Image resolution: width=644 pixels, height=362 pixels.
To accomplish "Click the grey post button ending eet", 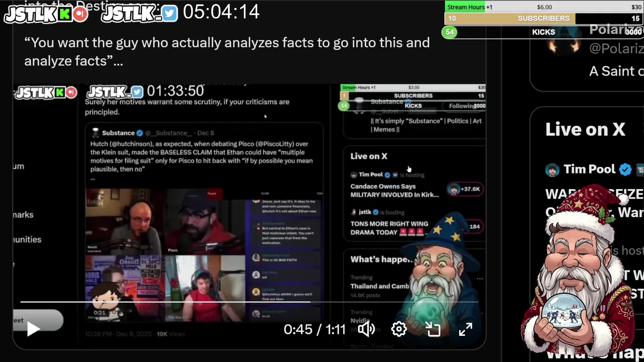I will click(x=38, y=320).
